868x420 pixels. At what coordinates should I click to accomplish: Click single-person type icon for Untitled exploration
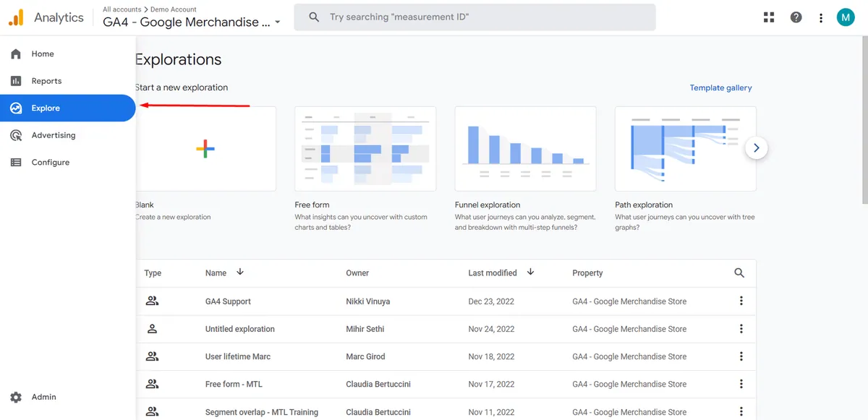coord(152,329)
